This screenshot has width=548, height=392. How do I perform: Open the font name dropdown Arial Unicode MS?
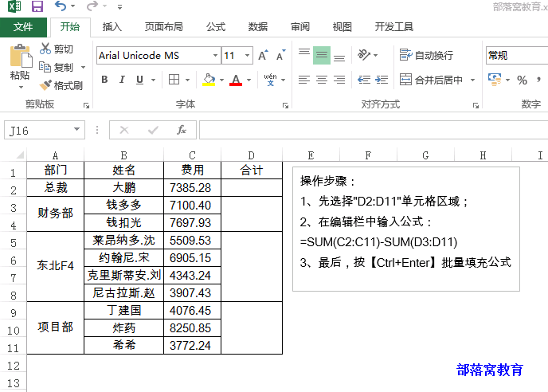tap(215, 55)
